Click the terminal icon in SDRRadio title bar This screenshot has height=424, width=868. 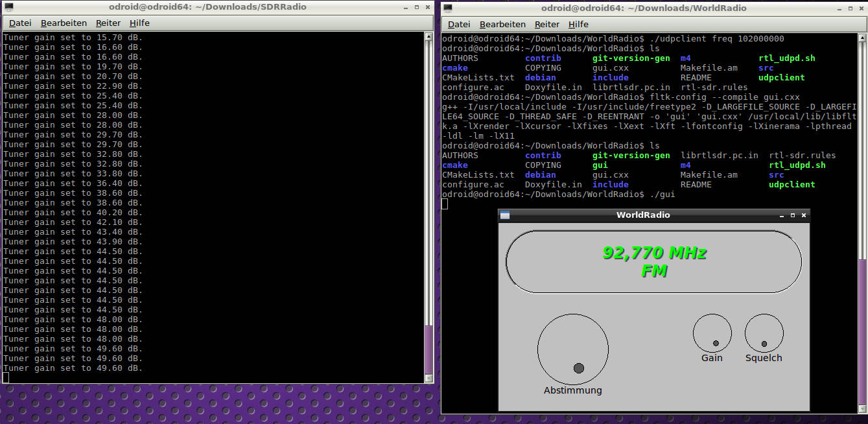coord(9,8)
